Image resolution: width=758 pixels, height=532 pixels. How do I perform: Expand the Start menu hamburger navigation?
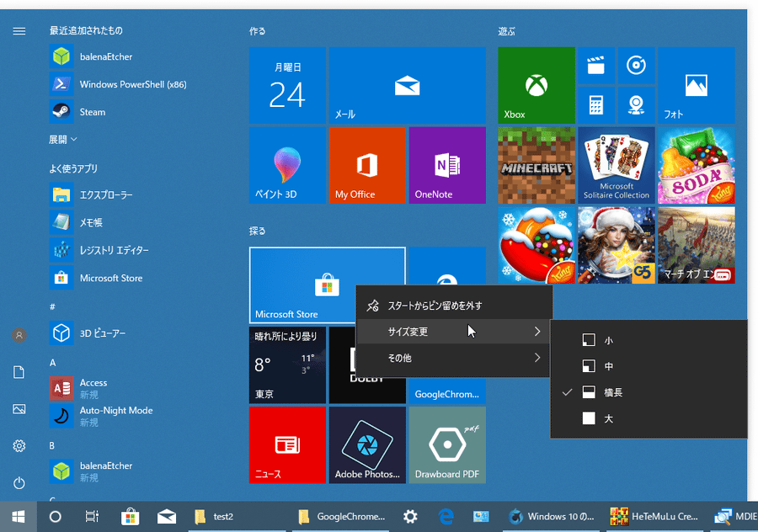pyautogui.click(x=19, y=31)
